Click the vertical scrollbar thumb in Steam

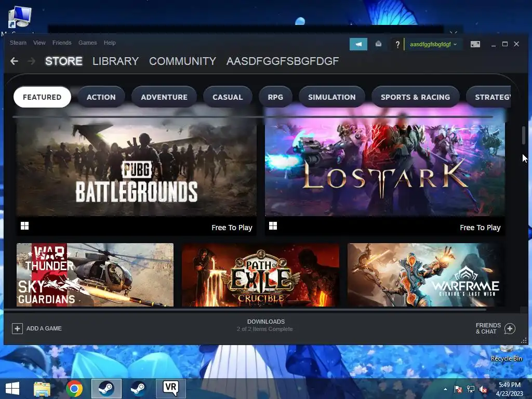[524, 135]
